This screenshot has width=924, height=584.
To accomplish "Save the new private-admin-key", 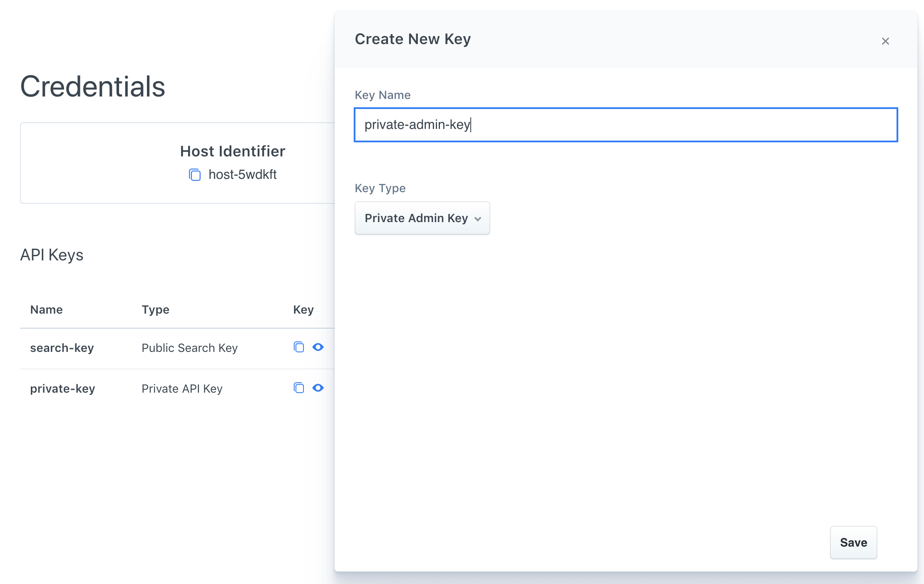I will [x=853, y=542].
